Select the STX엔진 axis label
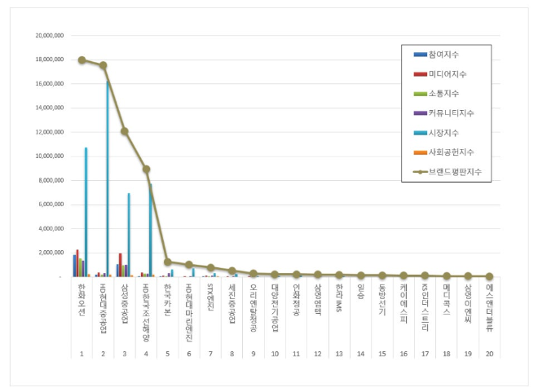Screen dimensions: 538x392 pos(210,297)
